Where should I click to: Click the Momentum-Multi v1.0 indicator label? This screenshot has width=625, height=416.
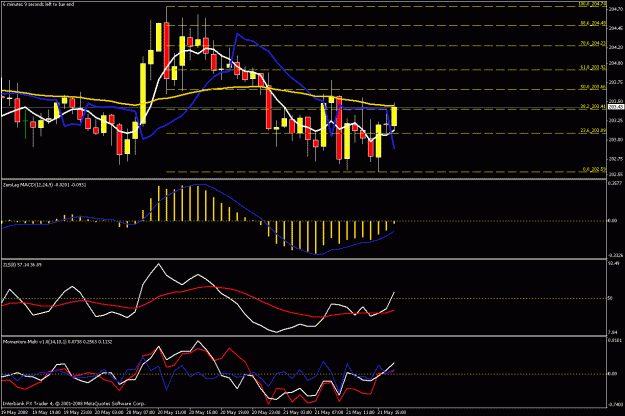(57, 342)
